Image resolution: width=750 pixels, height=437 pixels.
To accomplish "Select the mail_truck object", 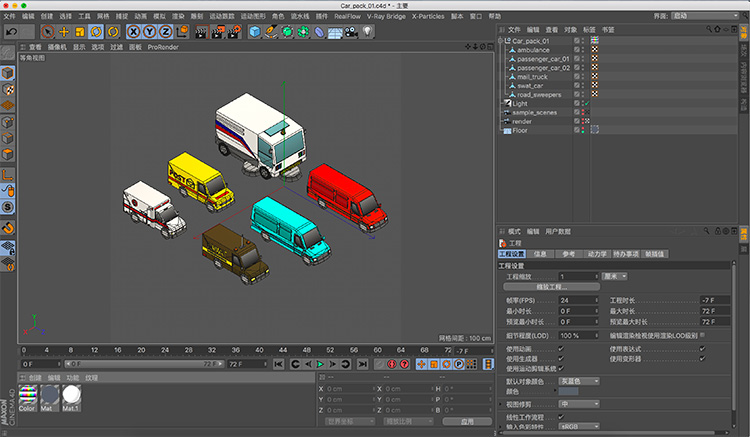I will coord(532,76).
